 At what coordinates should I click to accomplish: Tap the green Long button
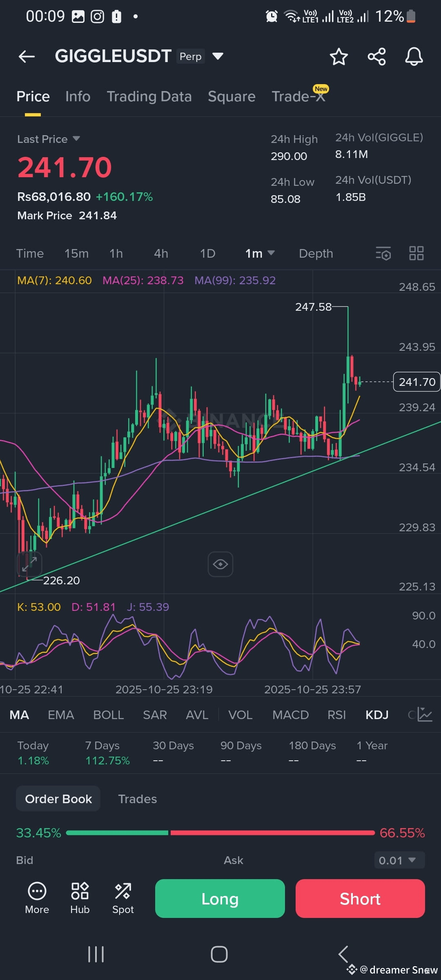(220, 899)
